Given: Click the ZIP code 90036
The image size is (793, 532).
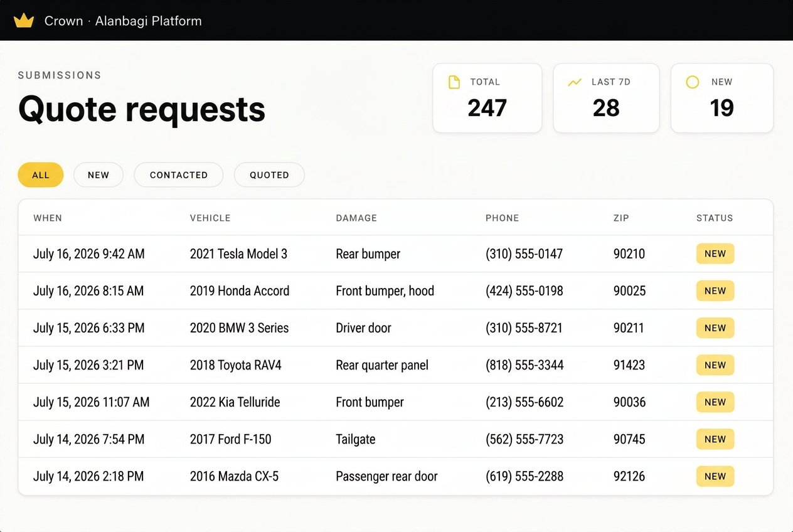Looking at the screenshot, I should pos(630,402).
